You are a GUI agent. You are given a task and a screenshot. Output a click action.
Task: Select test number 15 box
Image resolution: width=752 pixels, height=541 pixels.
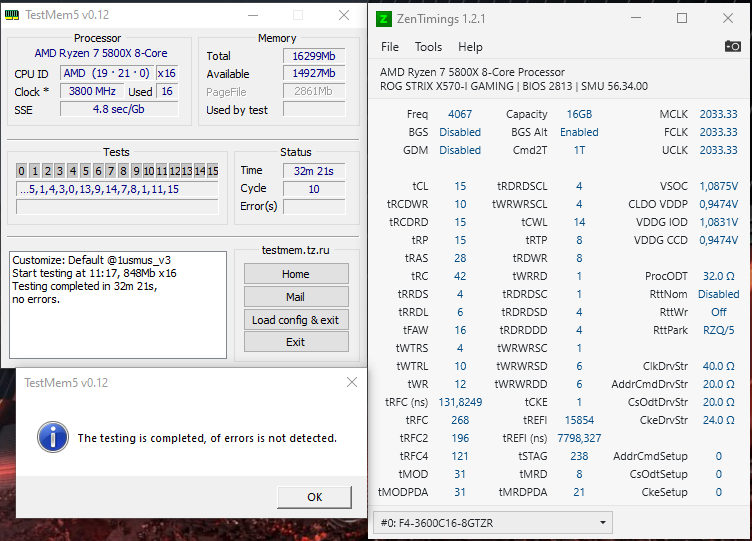coord(213,171)
